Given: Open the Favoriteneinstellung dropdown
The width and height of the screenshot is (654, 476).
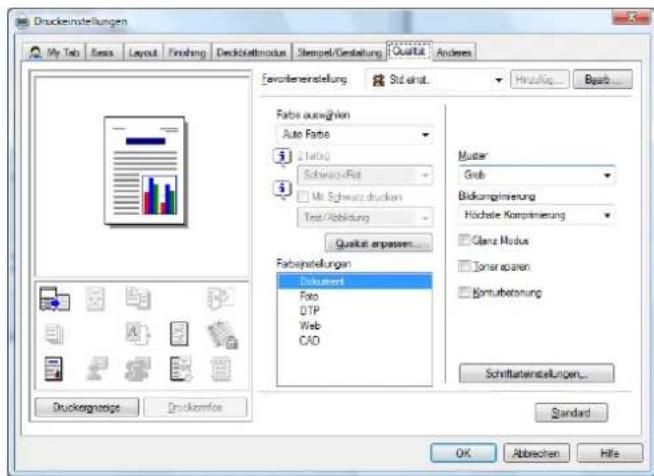Looking at the screenshot, I should tap(435, 80).
